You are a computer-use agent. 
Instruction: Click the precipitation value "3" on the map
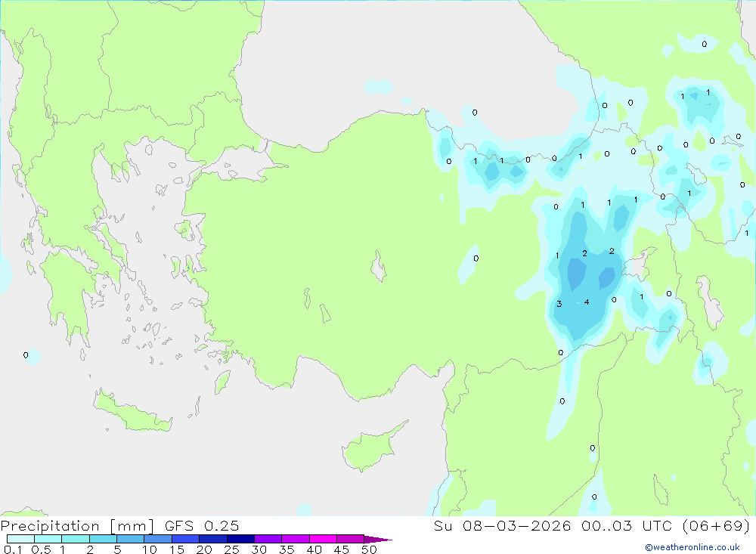(x=559, y=304)
